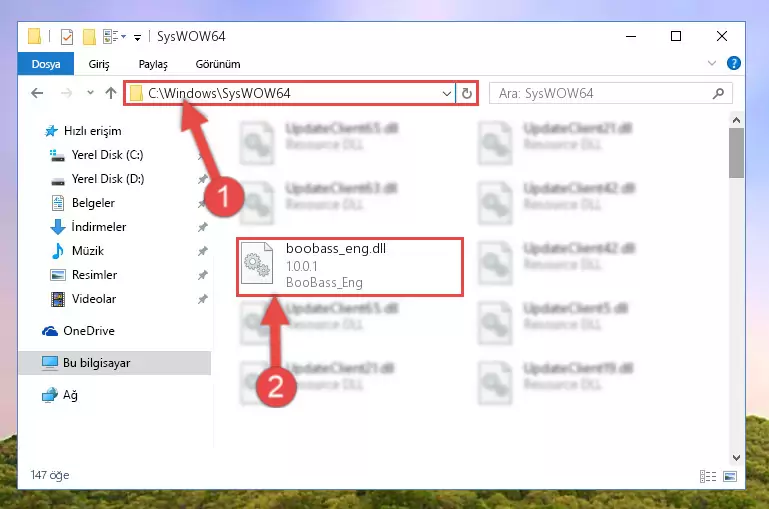Click the boobass_eng.dll gear file icon
This screenshot has width=769, height=509.
[x=257, y=264]
